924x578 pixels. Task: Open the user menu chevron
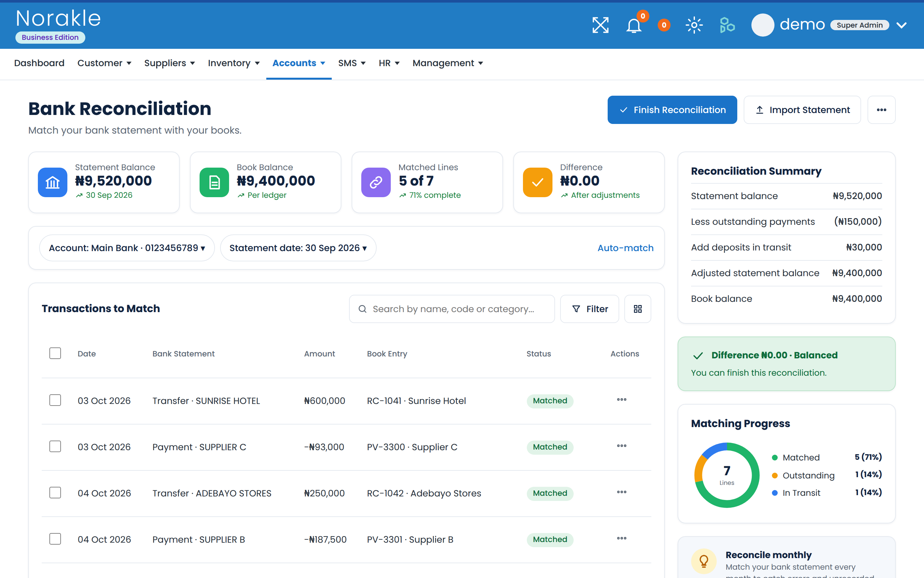pos(902,25)
